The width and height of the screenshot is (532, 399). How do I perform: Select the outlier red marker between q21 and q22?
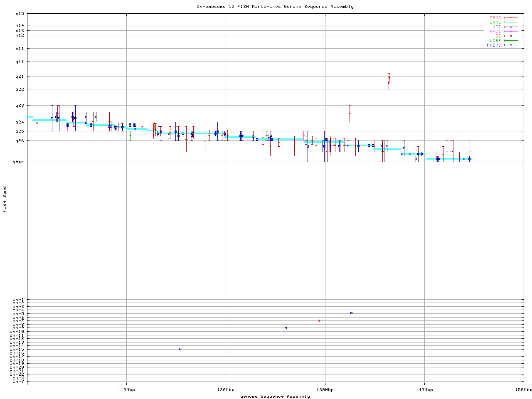coord(389,80)
